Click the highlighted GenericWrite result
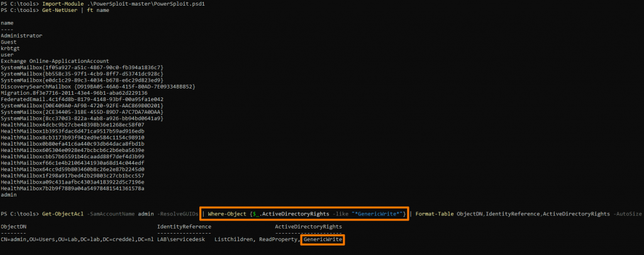Screen dimensions: 644x255 323,240
